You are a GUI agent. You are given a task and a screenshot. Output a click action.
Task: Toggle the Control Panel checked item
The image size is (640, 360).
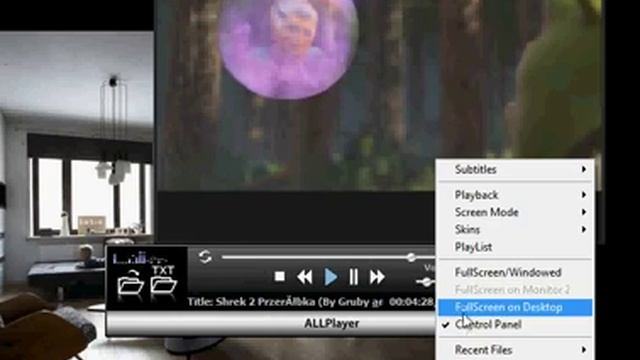[515, 324]
